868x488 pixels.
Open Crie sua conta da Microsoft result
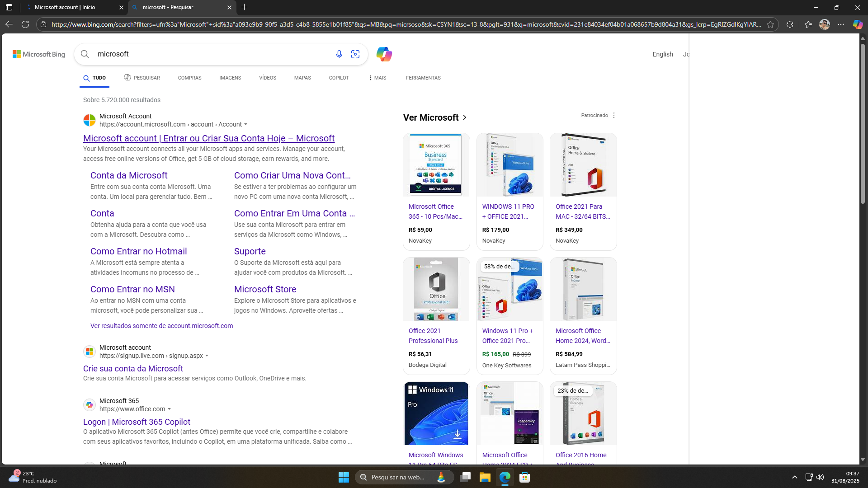pos(133,369)
